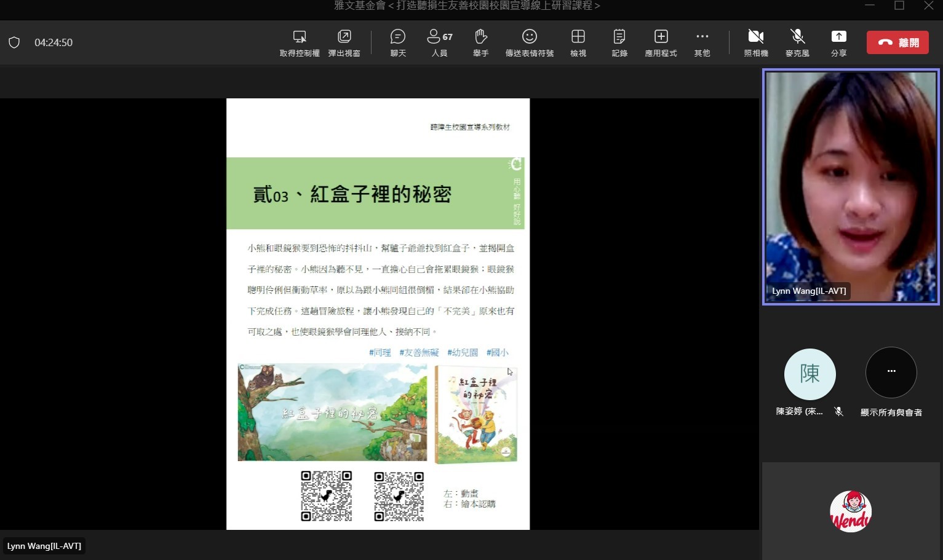Click the Wendy's logo self-view tile
Screen dimensions: 943x560
[x=851, y=511]
